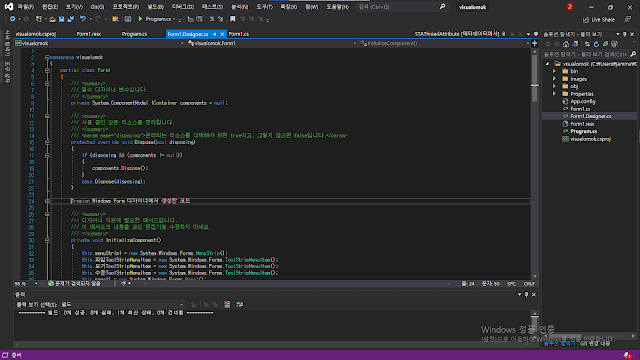Screen dimensions: 640x360
Task: Click the Live Share button
Action: pos(599,20)
